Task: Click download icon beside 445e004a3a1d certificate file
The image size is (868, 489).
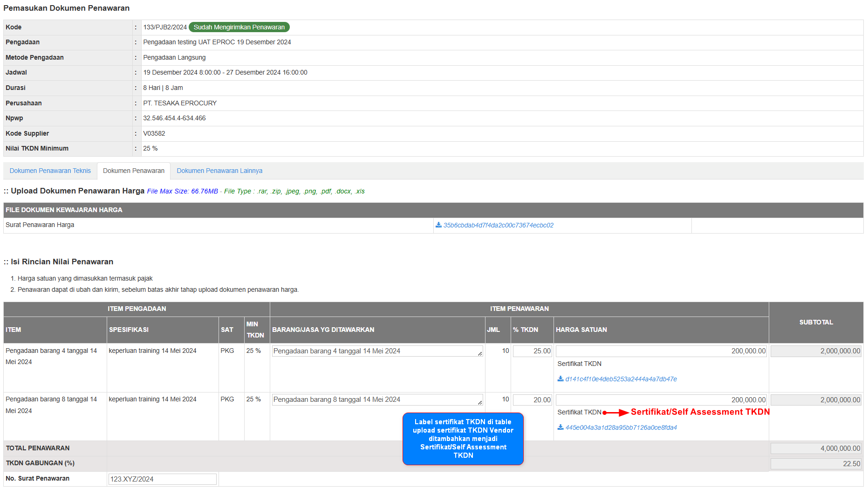Action: 560,427
